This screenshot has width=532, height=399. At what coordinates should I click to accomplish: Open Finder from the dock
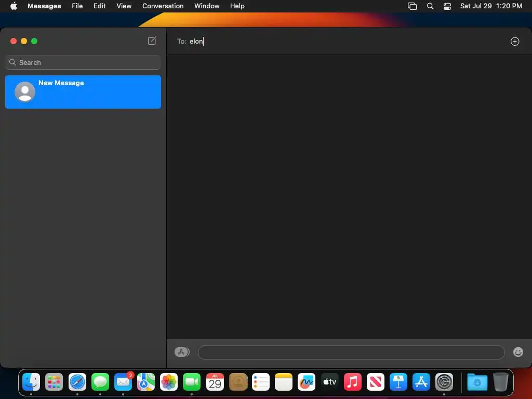point(31,382)
